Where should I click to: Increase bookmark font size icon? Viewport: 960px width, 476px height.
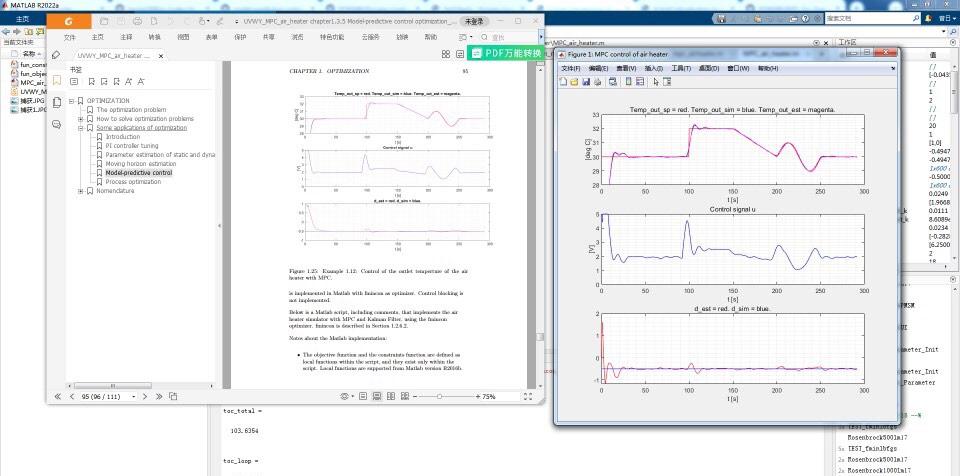click(128, 81)
